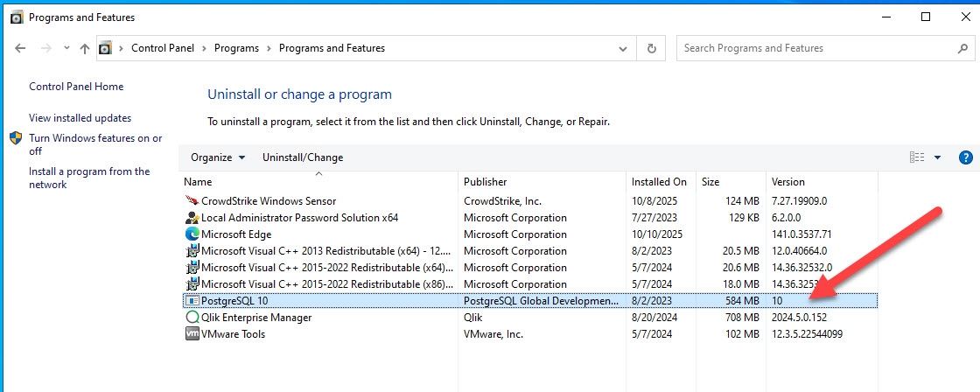Expand the view options dropdown arrow
This screenshot has width=980, height=392.
coord(937,157)
